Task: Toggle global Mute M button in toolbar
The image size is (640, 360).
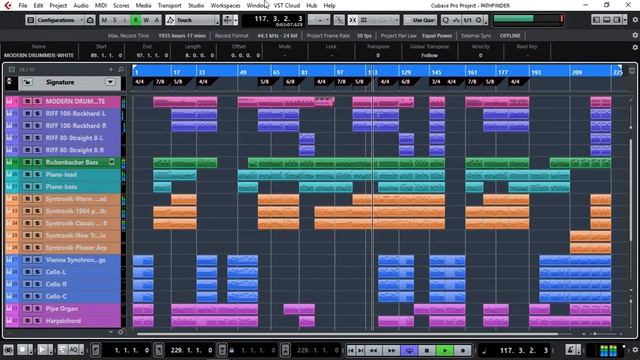Action: pos(104,20)
